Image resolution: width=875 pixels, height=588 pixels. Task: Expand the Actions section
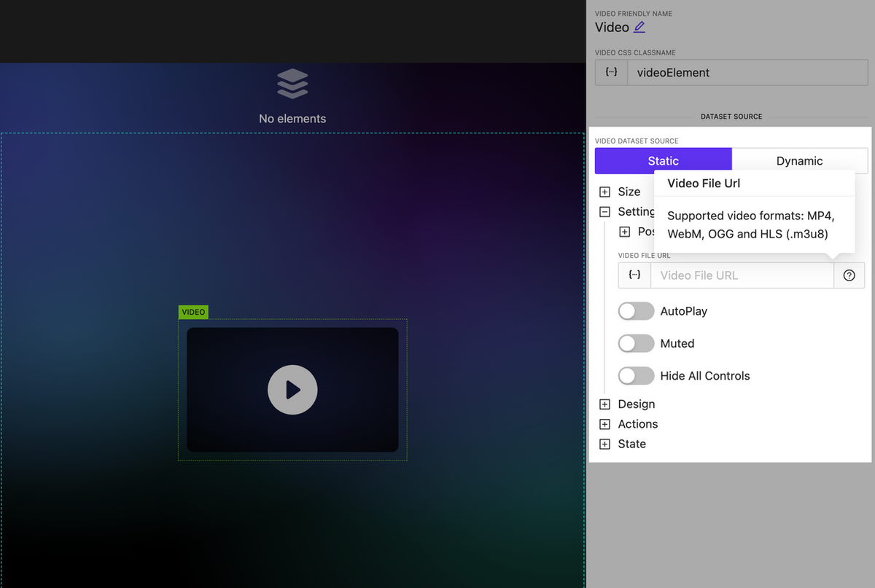pyautogui.click(x=604, y=423)
